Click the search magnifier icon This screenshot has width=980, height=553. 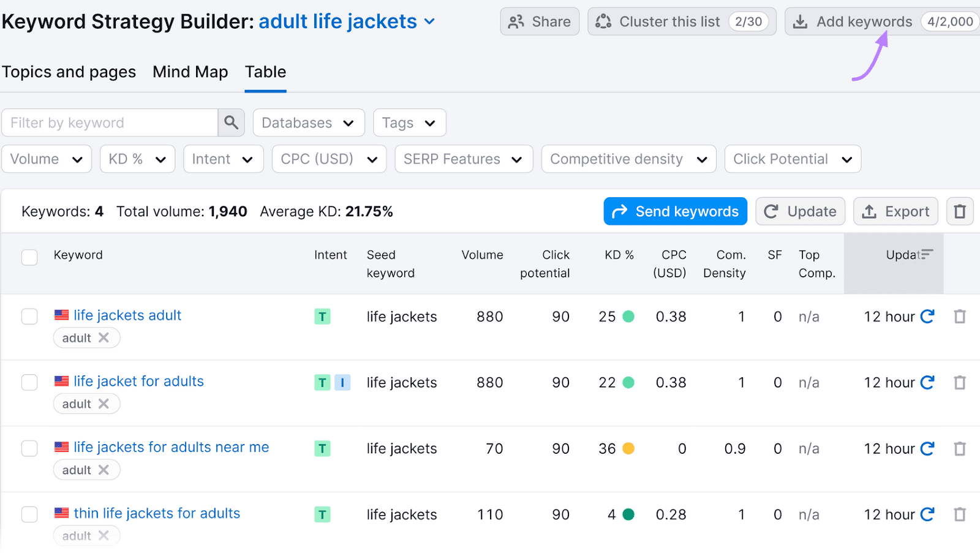pyautogui.click(x=231, y=122)
